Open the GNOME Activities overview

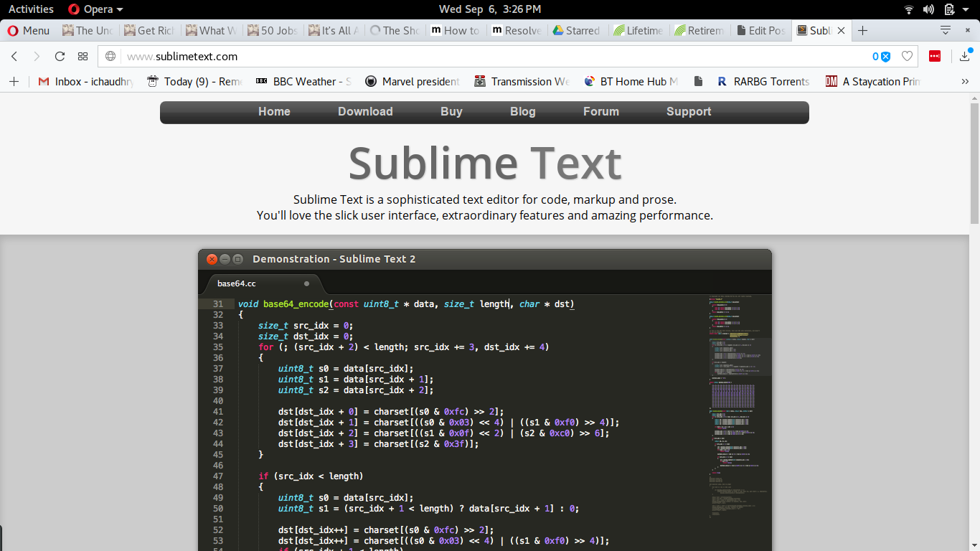coord(31,9)
